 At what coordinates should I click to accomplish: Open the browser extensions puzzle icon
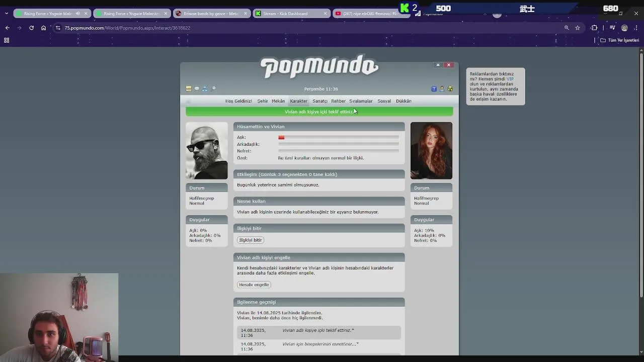click(x=594, y=28)
